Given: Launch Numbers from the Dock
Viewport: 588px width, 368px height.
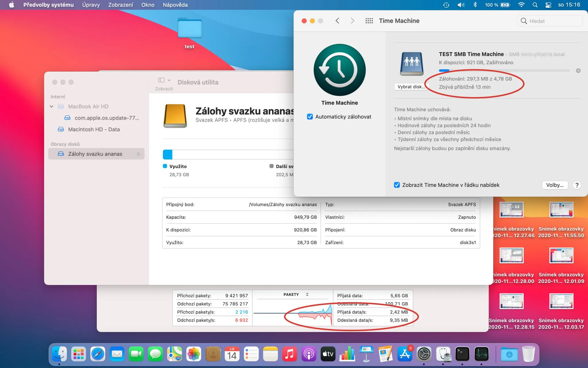Looking at the screenshot, I should 347,354.
